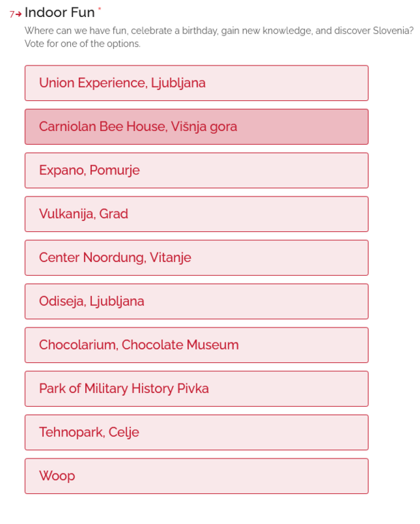Viewport: 420px width, 524px height.
Task: Choose the last option in the list
Action: click(x=196, y=476)
